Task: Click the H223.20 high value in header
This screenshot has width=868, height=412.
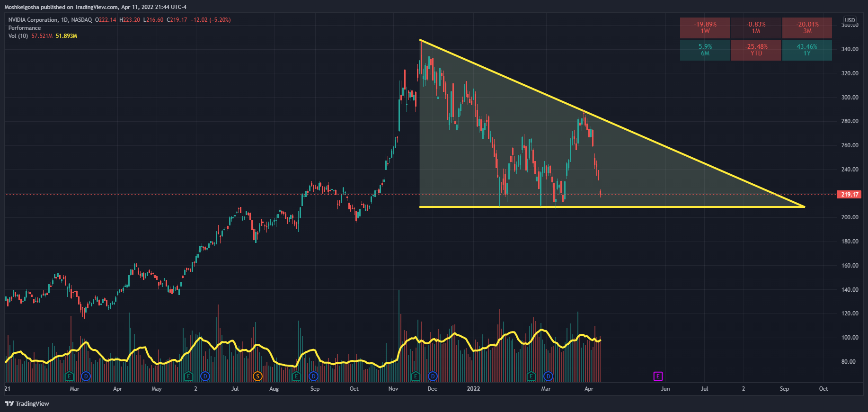Action: 130,20
